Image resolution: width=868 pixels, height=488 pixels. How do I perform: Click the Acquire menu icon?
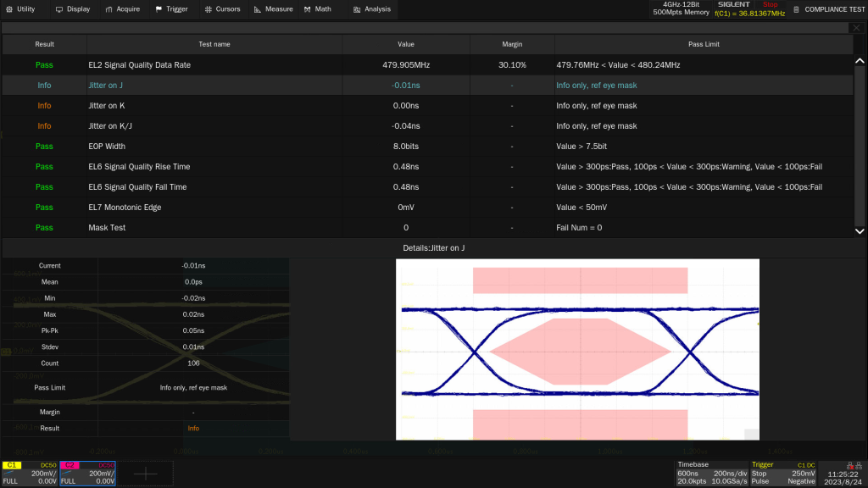(x=109, y=9)
